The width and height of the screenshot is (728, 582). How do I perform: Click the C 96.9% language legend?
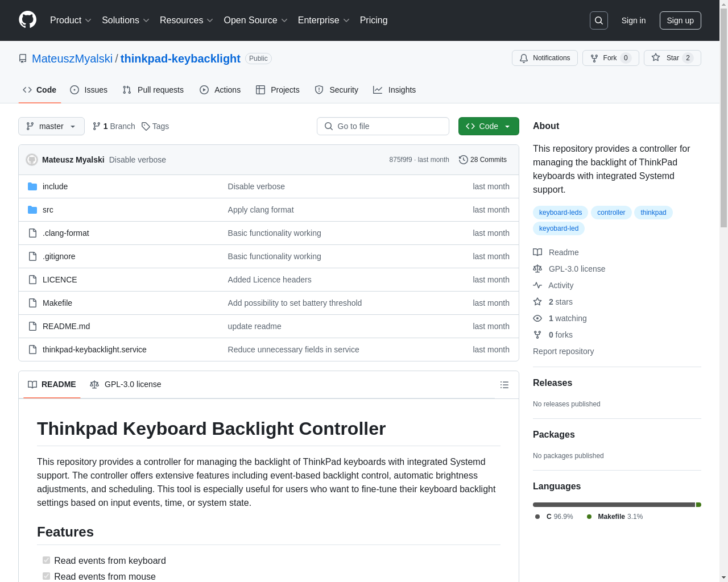[554, 517]
